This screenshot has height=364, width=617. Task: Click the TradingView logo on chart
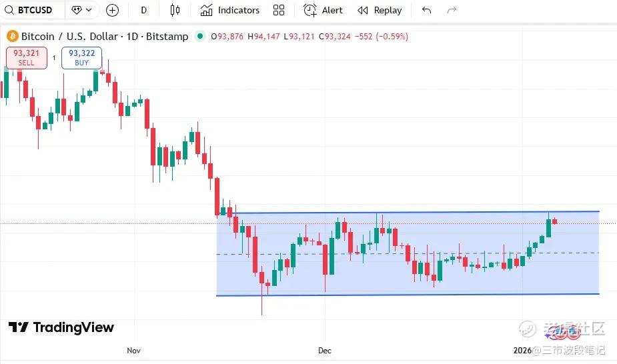click(x=61, y=327)
